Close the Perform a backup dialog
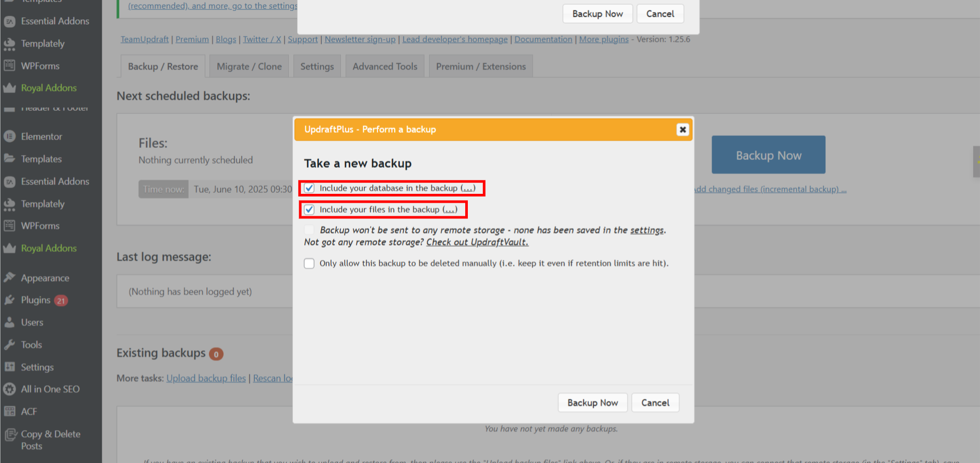The width and height of the screenshot is (980, 463). pos(682,130)
